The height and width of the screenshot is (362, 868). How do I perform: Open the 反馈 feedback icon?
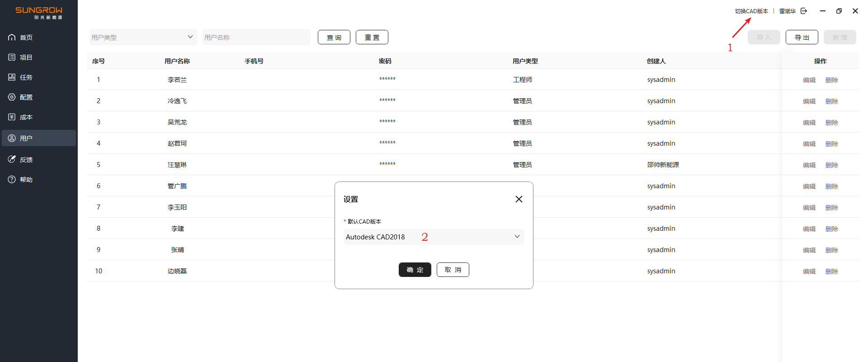[x=12, y=159]
